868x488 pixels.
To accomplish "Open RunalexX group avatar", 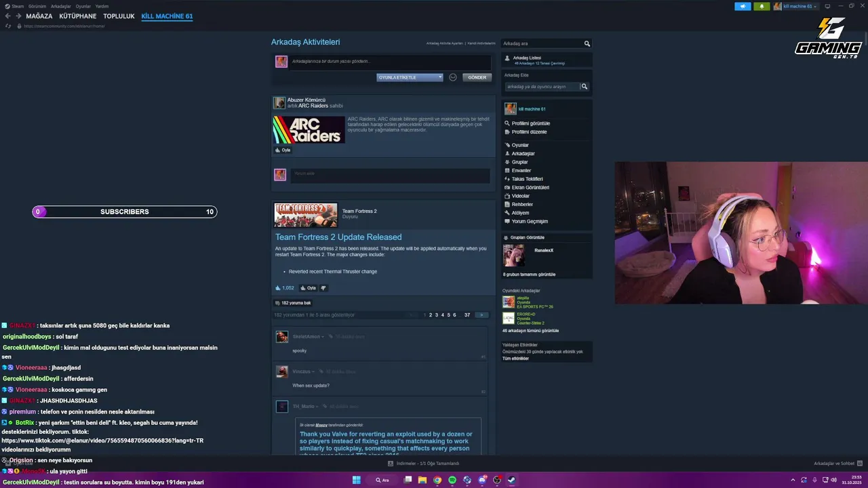I will point(513,256).
